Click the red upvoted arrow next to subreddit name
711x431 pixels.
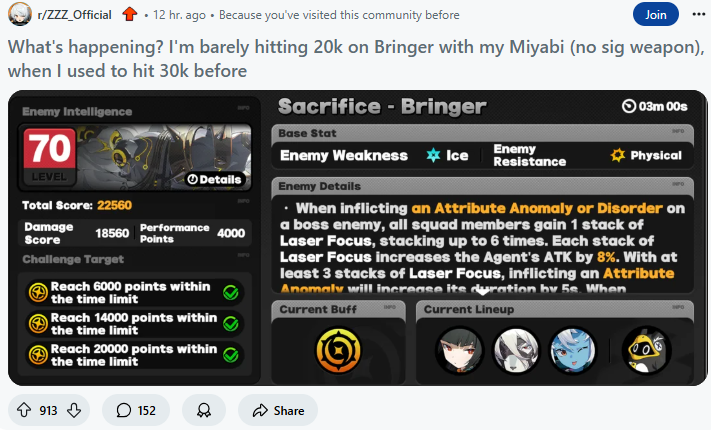pos(130,15)
